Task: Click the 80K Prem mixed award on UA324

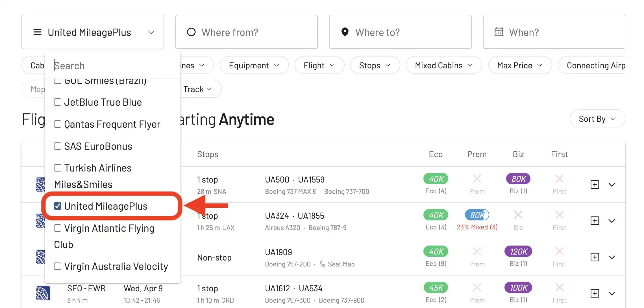Action: point(477,215)
